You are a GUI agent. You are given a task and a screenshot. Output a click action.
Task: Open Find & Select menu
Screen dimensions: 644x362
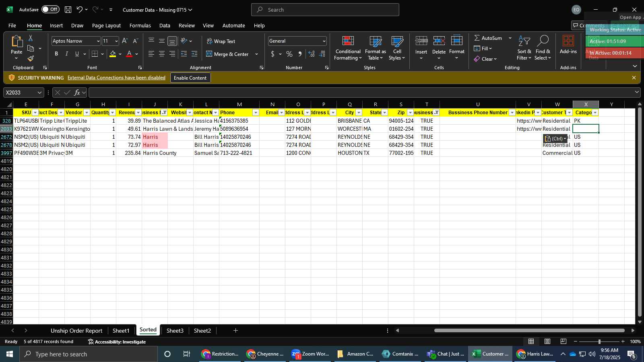pos(543,48)
